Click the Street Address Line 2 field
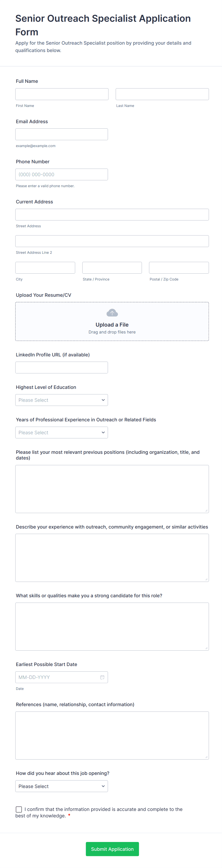Viewport: 222px width, 868px height. point(112,241)
